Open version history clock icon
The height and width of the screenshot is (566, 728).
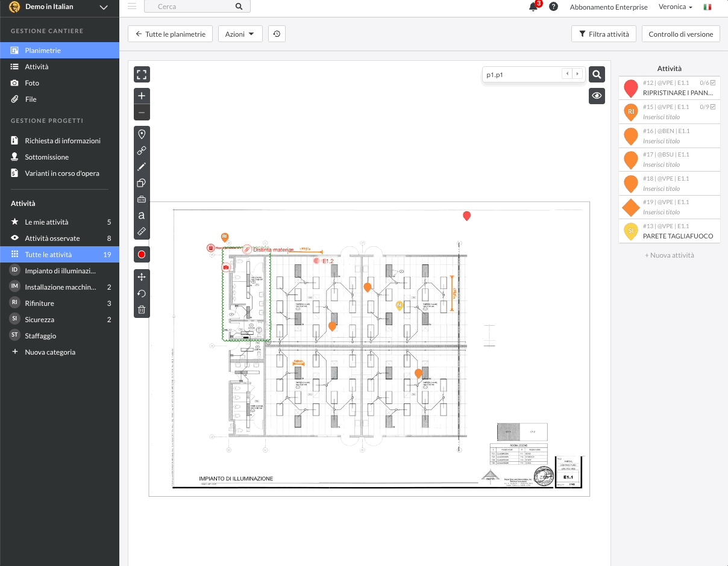[x=277, y=34]
